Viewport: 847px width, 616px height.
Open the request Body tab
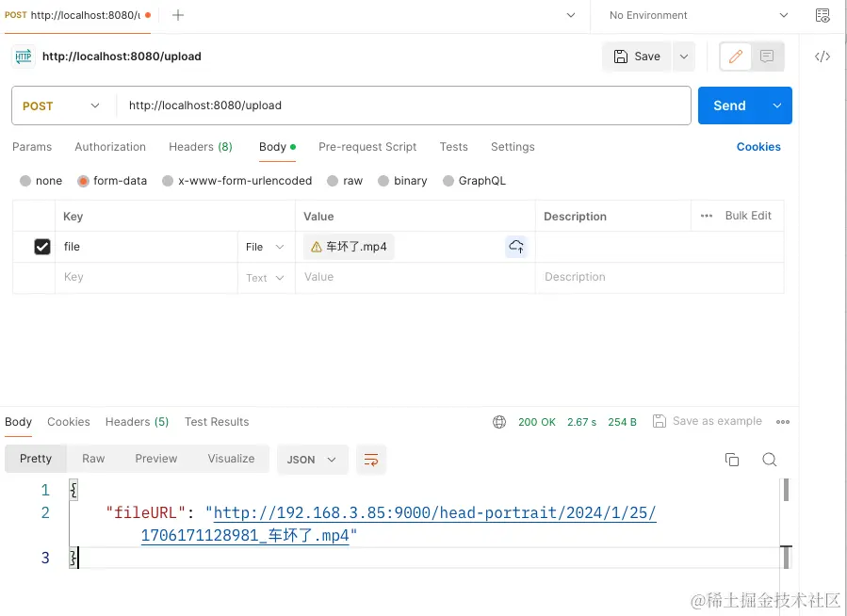click(277, 147)
